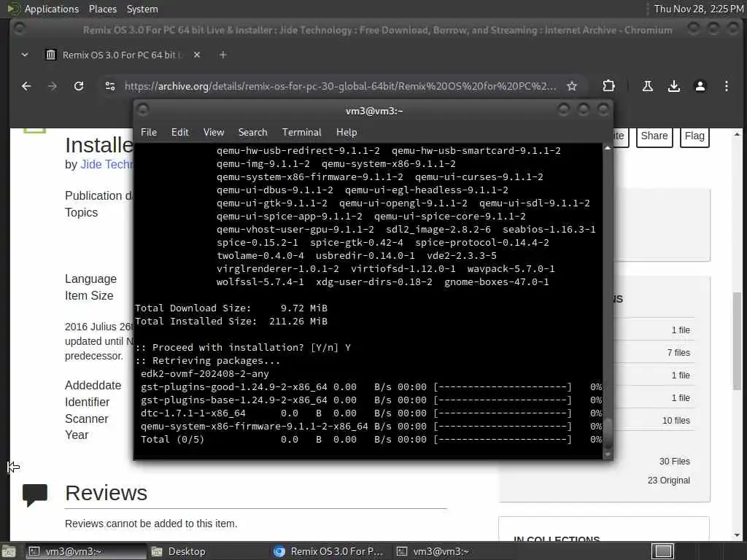Click the workspace switcher in bottom panel
The height and width of the screenshot is (560, 747).
tap(662, 551)
